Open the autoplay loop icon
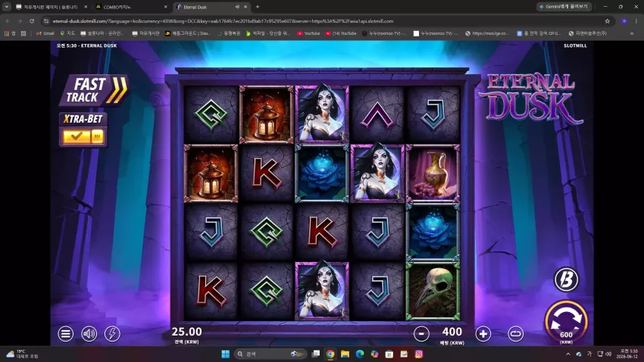 515,334
